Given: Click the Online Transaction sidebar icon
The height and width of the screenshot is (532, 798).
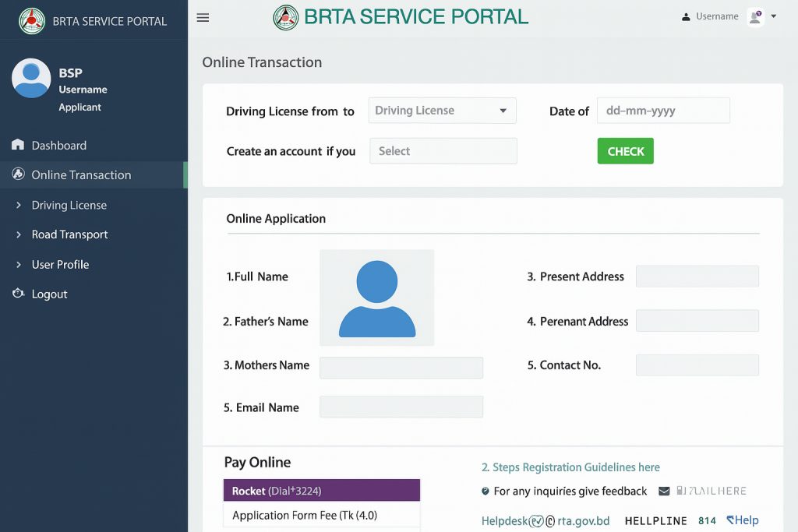Looking at the screenshot, I should pyautogui.click(x=19, y=174).
